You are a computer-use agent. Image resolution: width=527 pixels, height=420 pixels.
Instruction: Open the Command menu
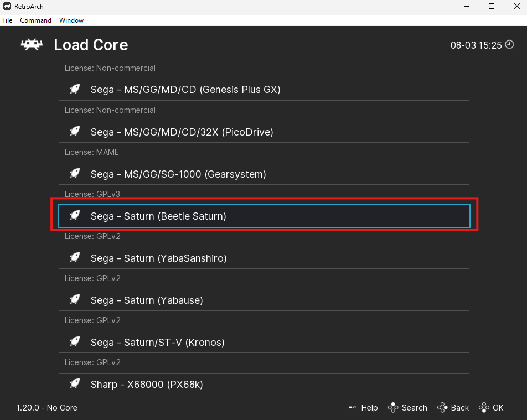35,20
